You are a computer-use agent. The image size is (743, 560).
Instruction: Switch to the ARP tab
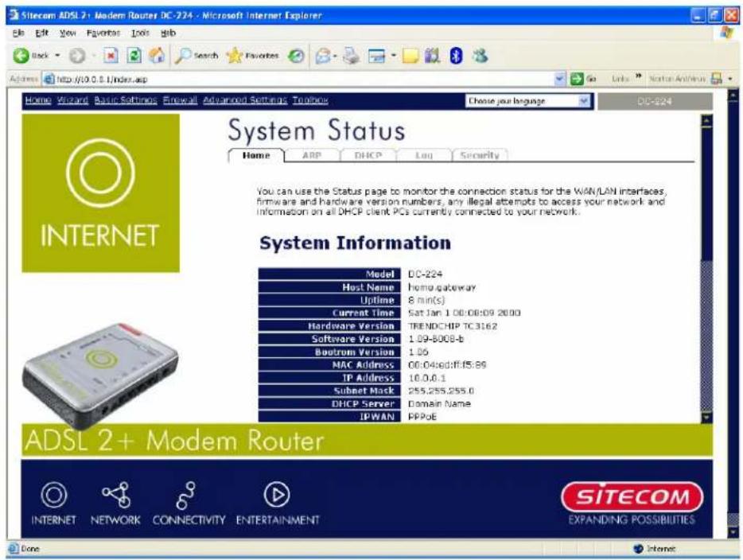point(312,155)
